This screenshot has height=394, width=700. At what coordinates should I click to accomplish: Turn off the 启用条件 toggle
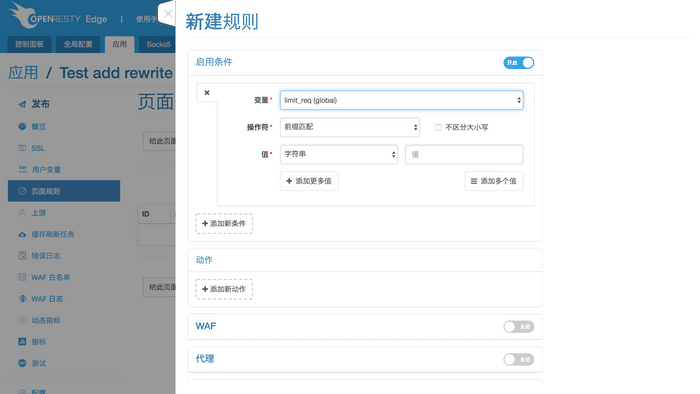518,63
